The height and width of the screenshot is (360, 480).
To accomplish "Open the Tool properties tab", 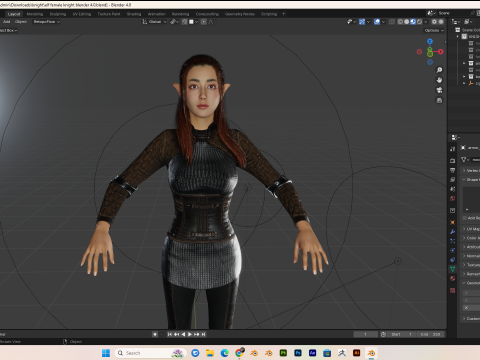I will (452, 149).
